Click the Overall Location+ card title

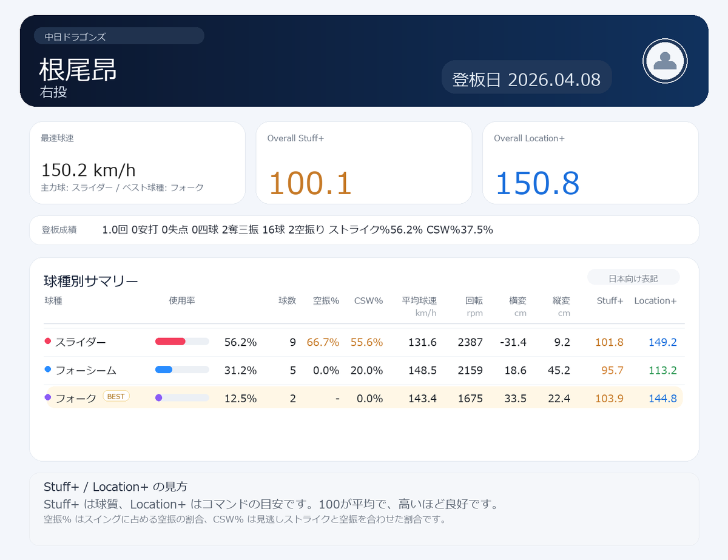(529, 138)
